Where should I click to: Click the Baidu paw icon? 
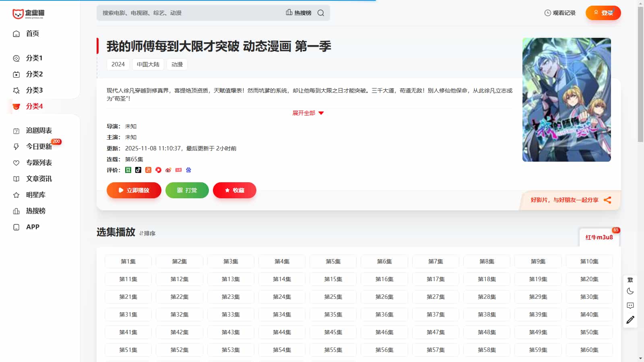tap(188, 170)
